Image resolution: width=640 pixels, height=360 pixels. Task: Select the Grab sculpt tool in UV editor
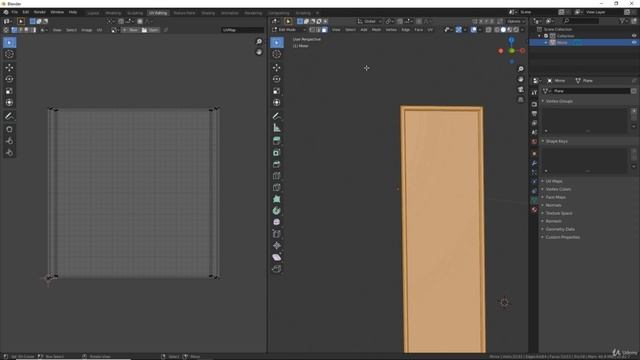(9, 129)
